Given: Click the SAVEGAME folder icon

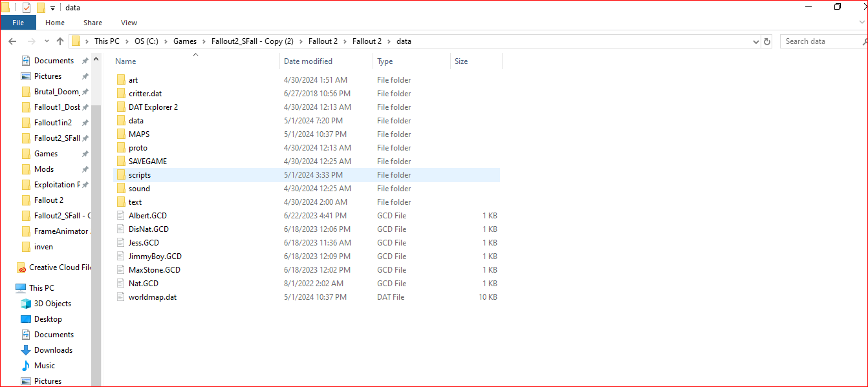Looking at the screenshot, I should (121, 162).
